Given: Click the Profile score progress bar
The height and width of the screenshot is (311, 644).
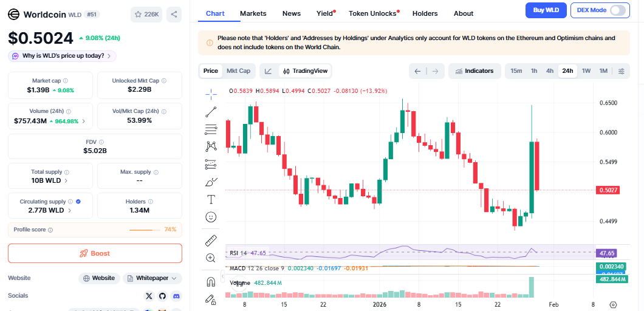Looking at the screenshot, I should 146,230.
